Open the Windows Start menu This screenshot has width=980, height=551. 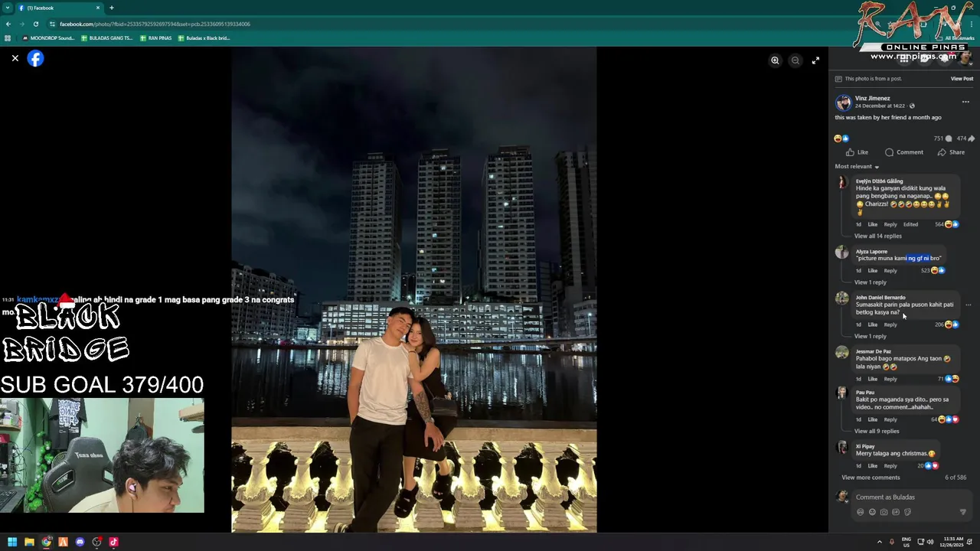(x=12, y=542)
